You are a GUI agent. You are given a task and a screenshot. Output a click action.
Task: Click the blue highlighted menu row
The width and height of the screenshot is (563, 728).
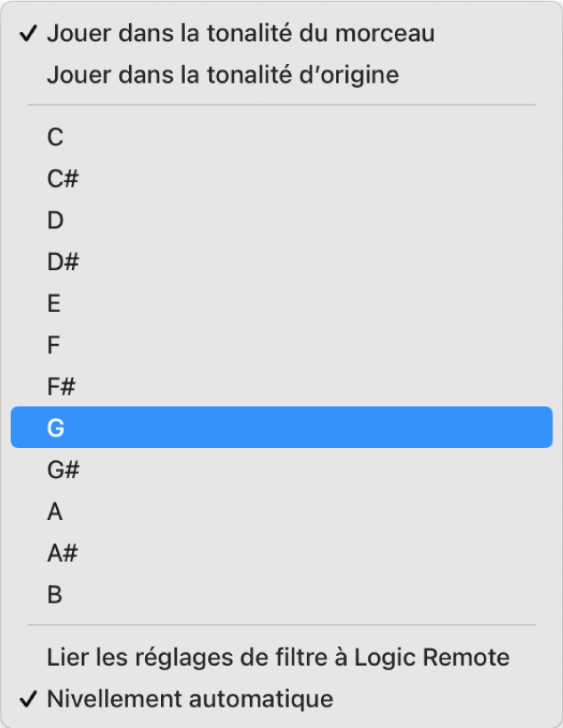[x=281, y=428]
